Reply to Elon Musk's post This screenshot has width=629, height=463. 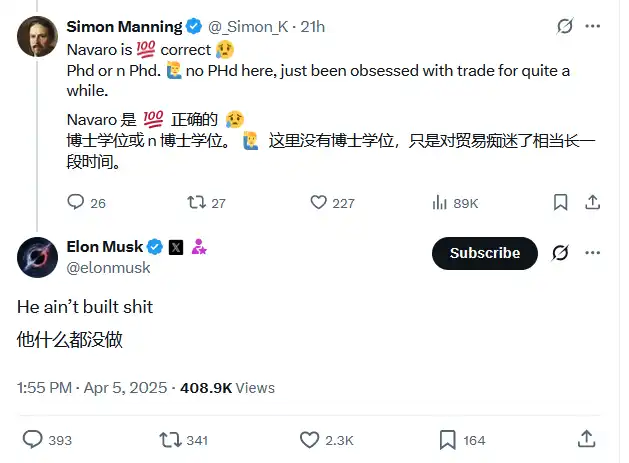pyautogui.click(x=33, y=438)
